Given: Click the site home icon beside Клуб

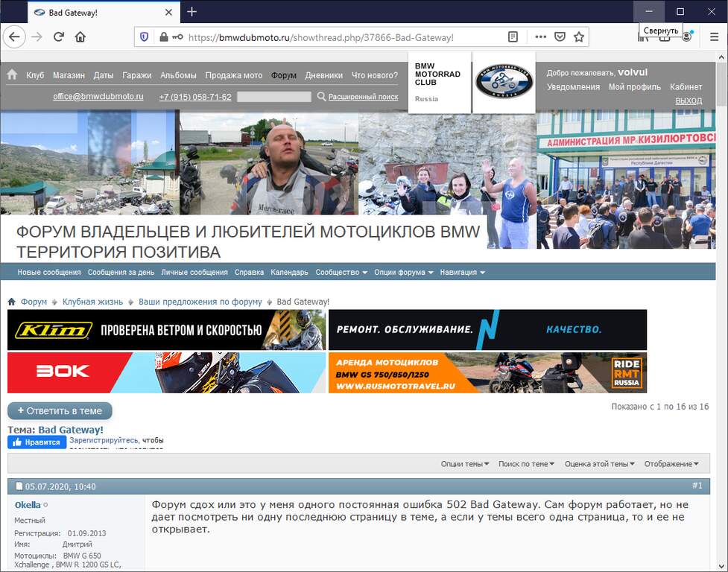Looking at the screenshot, I should tap(12, 75).
